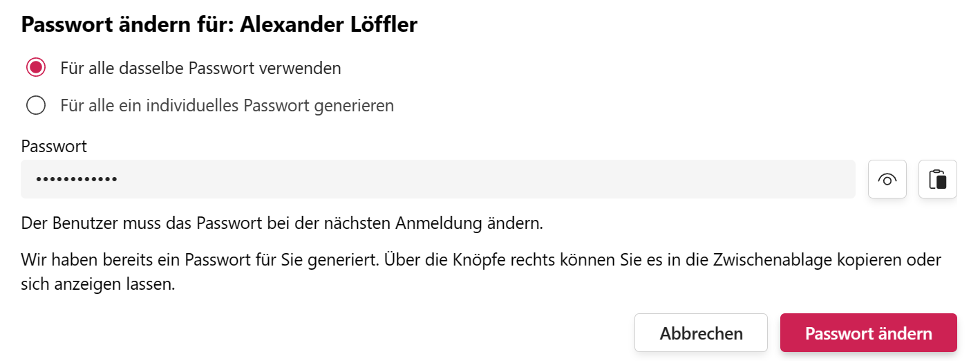Focus the Passwort input field
980x361 pixels.
tap(438, 179)
